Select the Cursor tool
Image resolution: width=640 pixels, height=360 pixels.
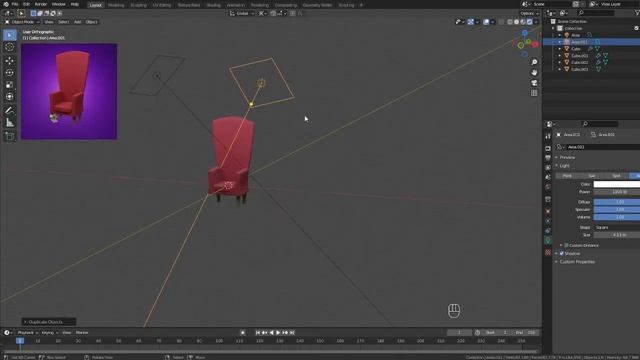(9, 47)
